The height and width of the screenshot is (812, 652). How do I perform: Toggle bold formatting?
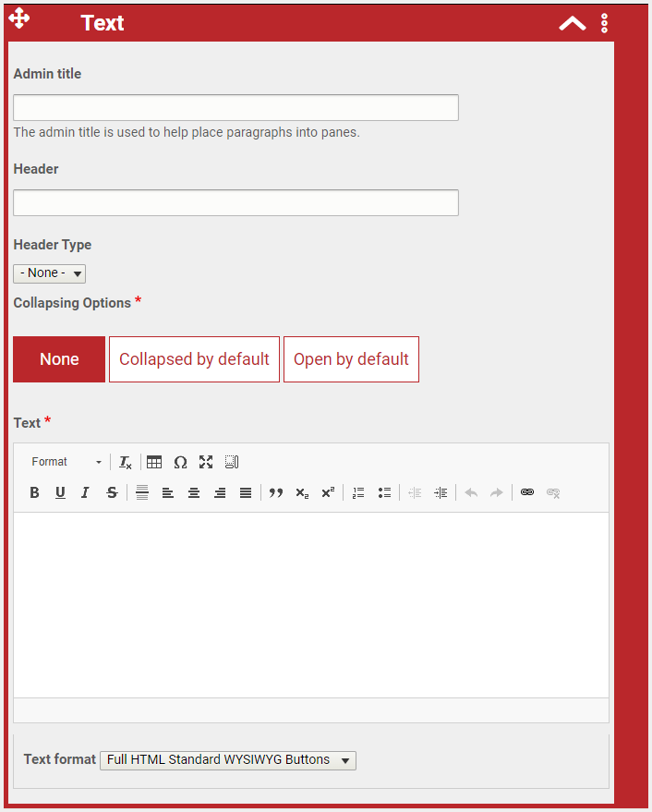tap(35, 492)
